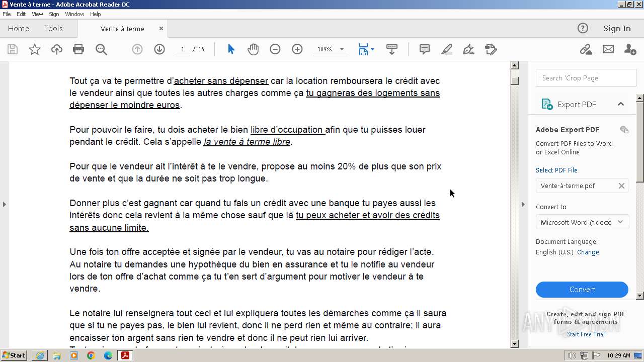Image resolution: width=644 pixels, height=362 pixels.
Task: Open the Edit menu
Action: coord(21,14)
